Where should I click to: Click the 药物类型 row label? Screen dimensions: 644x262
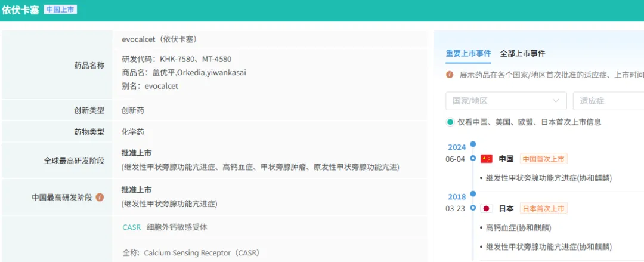click(x=89, y=132)
